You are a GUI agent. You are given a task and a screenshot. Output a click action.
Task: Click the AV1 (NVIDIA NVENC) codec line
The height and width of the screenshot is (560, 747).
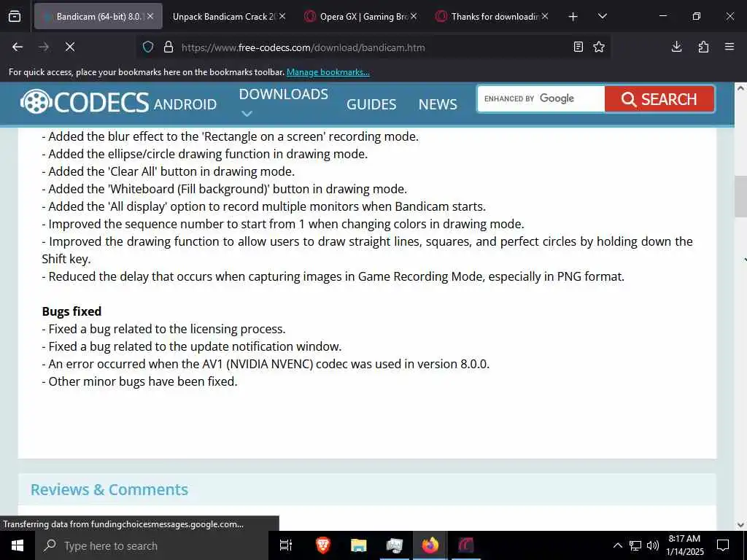(x=266, y=364)
